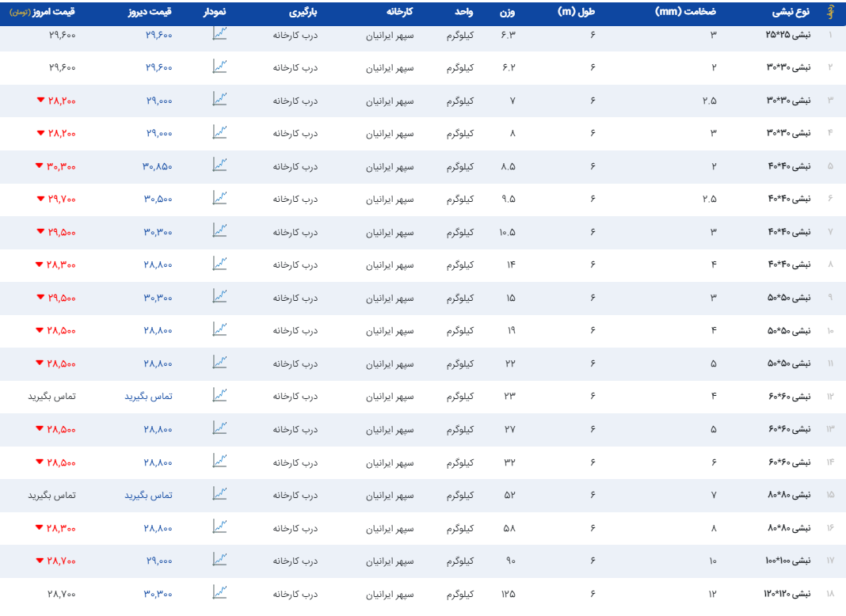
Task: Open yesterday's price link 30,850
Action: pyautogui.click(x=158, y=166)
